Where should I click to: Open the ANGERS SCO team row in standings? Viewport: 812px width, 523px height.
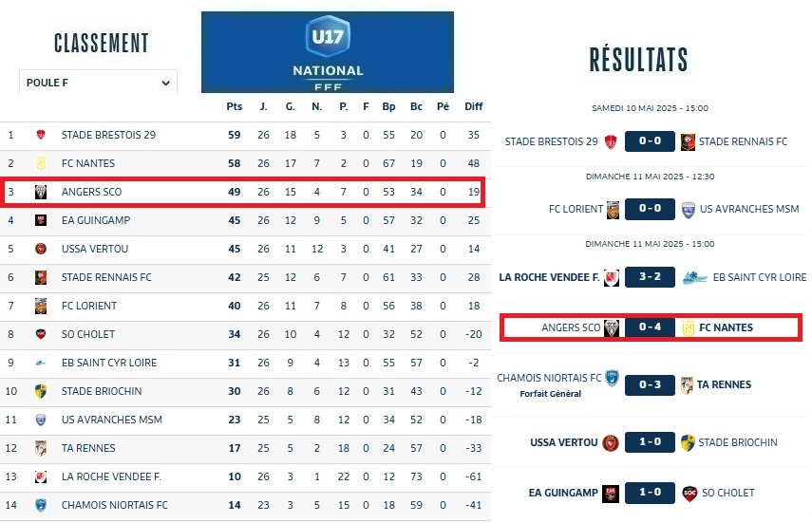point(91,192)
